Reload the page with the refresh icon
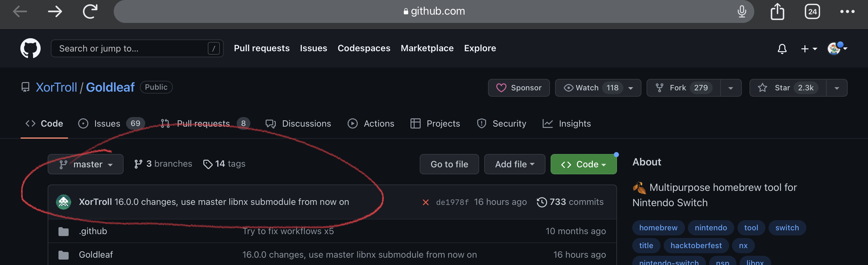Screen dimensions: 868x265 coord(90,11)
